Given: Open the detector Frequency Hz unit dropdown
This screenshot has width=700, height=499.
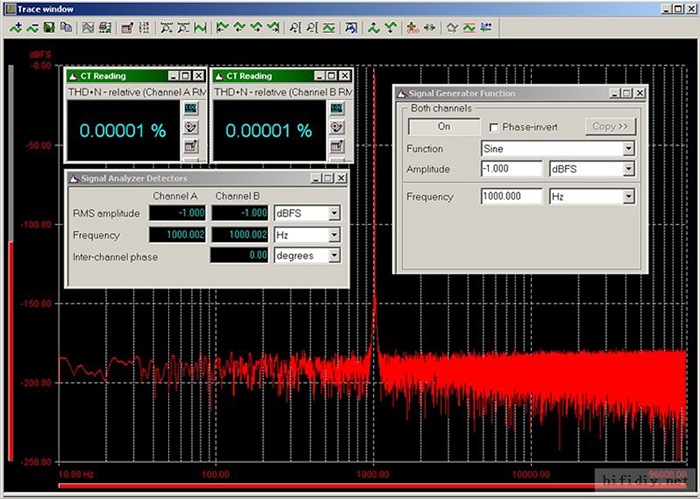Looking at the screenshot, I should (x=334, y=235).
